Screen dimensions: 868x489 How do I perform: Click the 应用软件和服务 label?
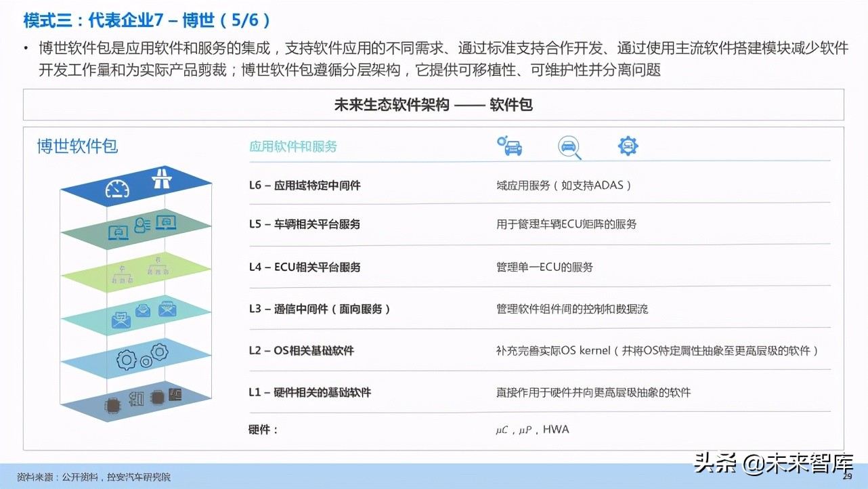tap(293, 146)
